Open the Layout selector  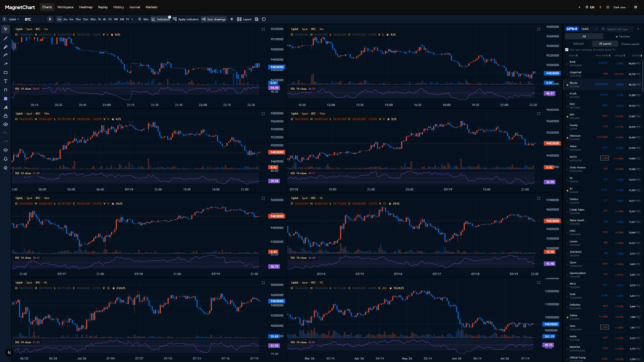pos(244,19)
